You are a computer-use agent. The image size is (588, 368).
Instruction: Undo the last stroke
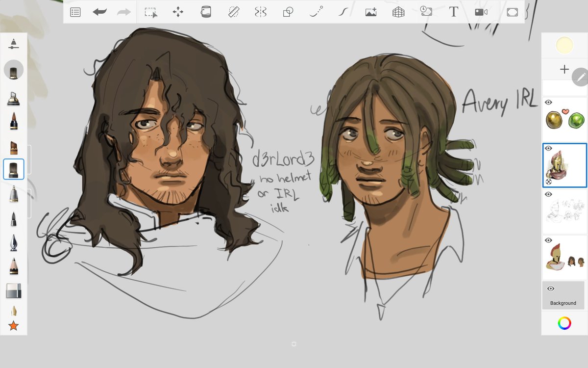tap(99, 12)
